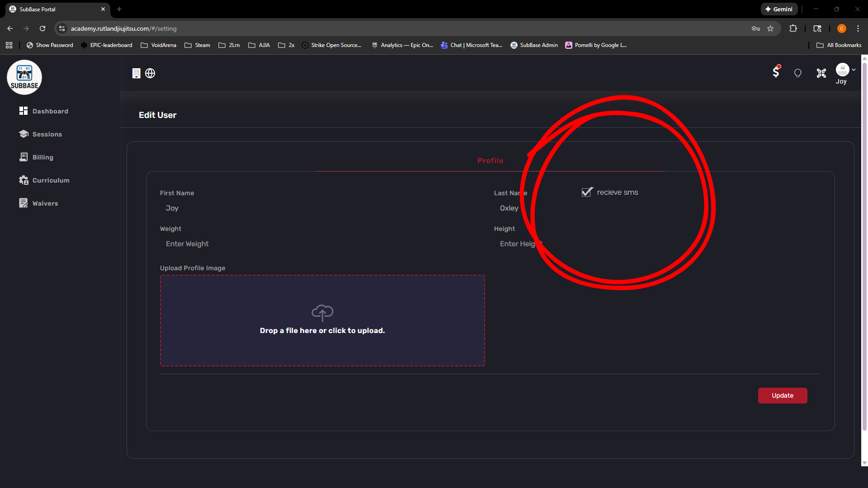Open the dollar sign billing notification icon
868x488 pixels.
tap(776, 72)
